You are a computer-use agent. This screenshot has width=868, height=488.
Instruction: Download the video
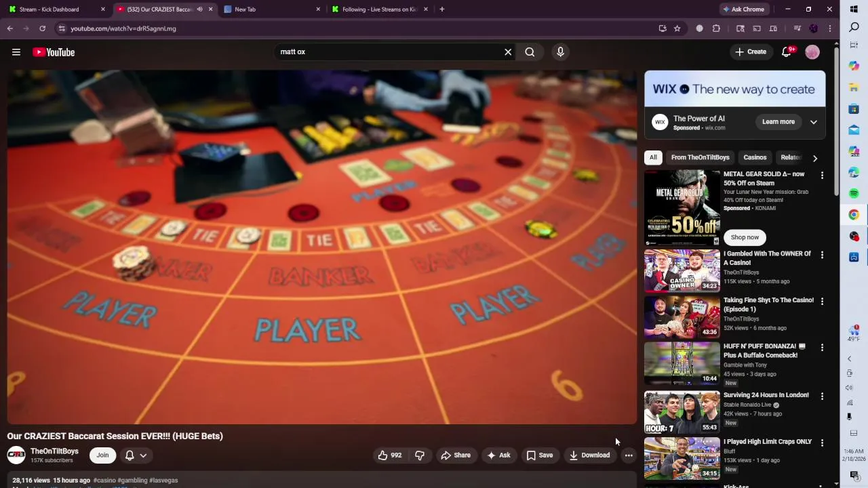(x=589, y=455)
